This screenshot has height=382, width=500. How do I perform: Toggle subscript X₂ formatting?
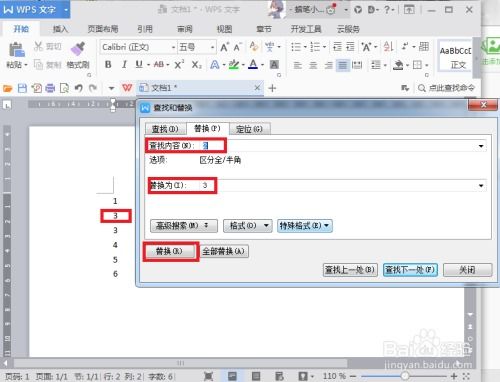(196, 64)
